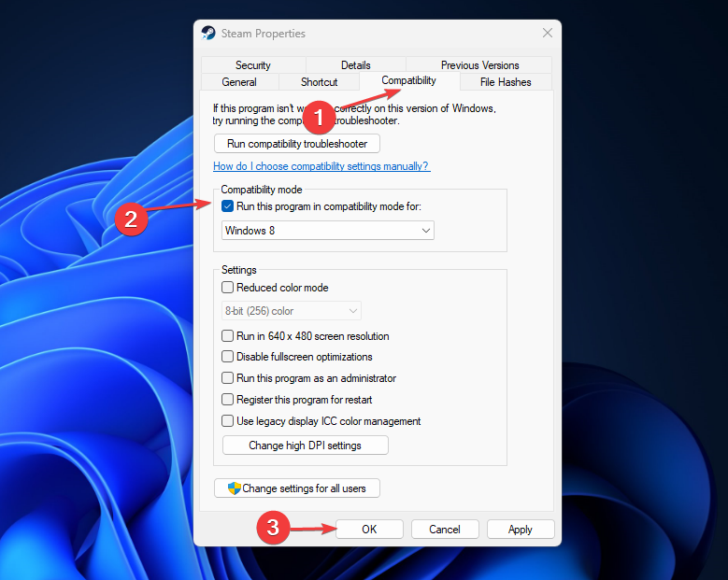Check Register this program for restart
Screen dimensions: 728x580
tap(227, 400)
